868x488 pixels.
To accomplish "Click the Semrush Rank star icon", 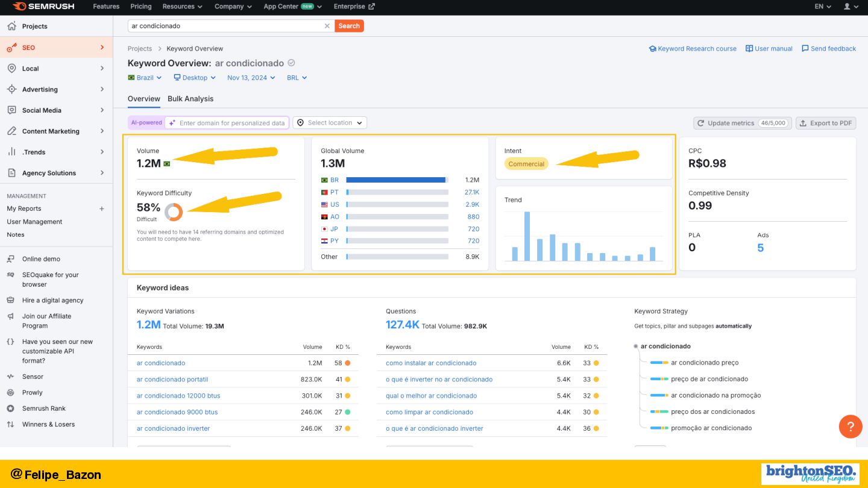I will (10, 408).
